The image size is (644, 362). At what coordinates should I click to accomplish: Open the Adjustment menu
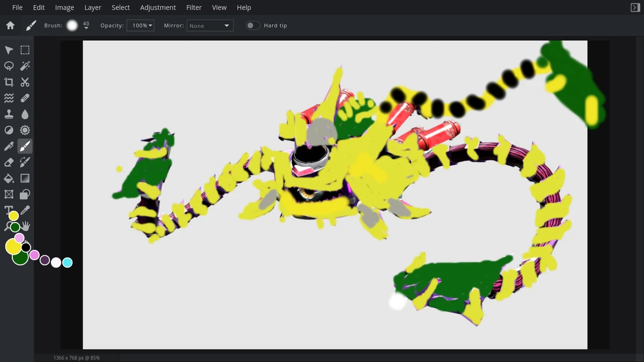(x=158, y=7)
